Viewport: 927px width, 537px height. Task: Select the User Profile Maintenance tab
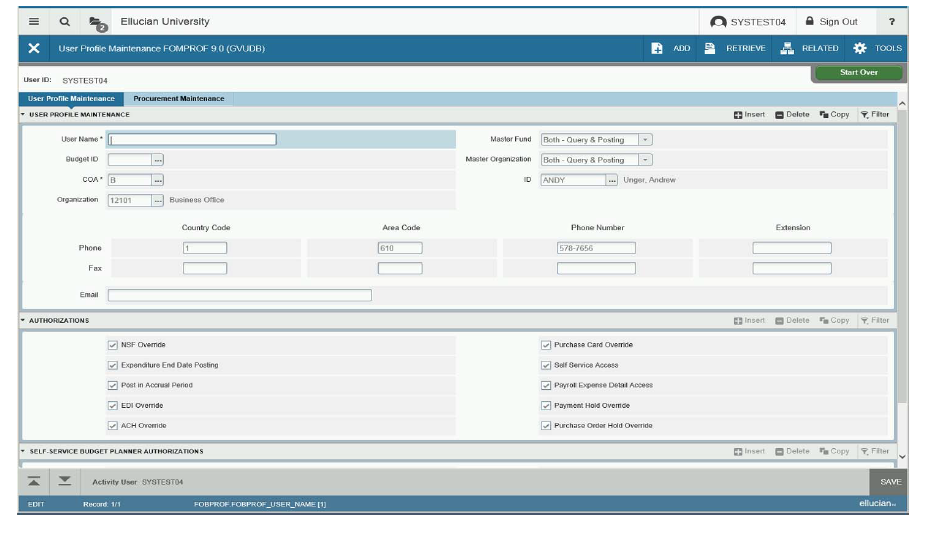71,99
